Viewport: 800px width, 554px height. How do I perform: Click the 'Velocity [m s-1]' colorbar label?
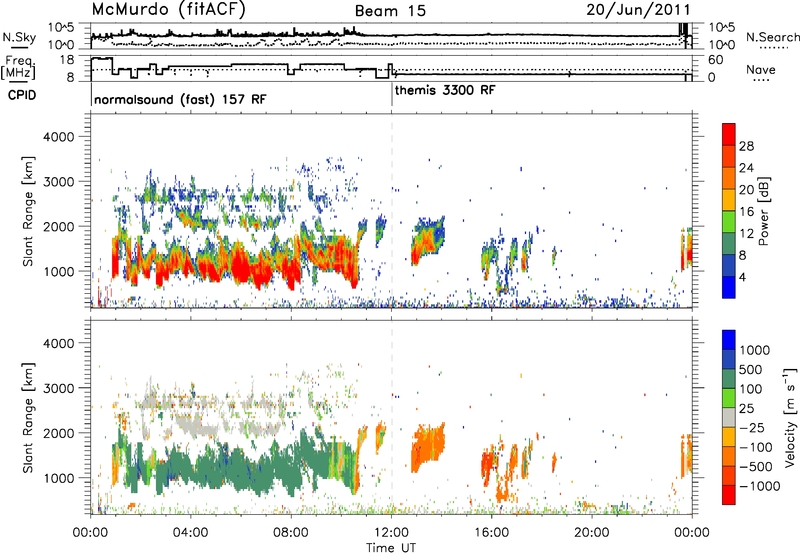point(790,417)
